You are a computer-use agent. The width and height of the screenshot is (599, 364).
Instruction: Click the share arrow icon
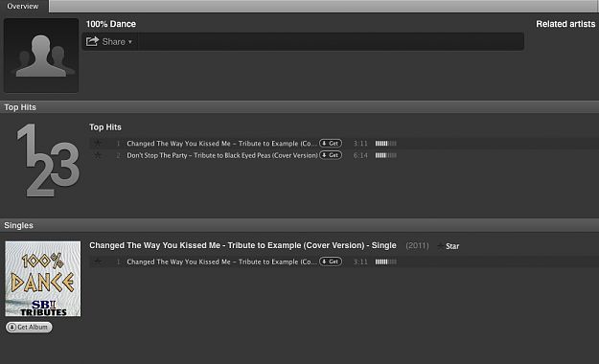[x=92, y=41]
